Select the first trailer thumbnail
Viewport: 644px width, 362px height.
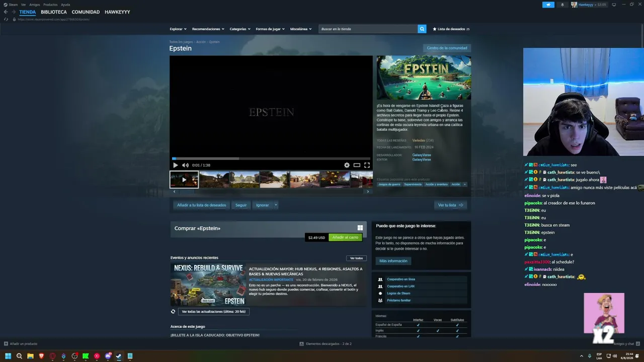pos(184,179)
